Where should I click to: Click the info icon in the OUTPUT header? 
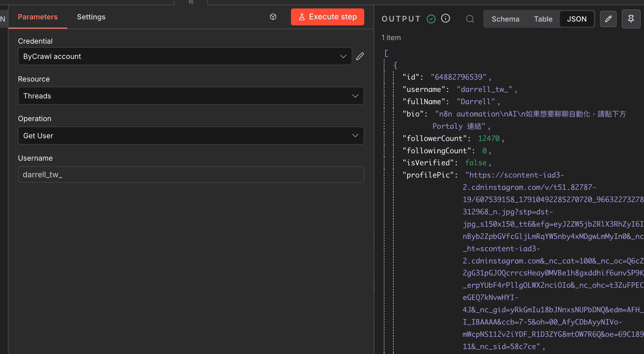pos(445,18)
